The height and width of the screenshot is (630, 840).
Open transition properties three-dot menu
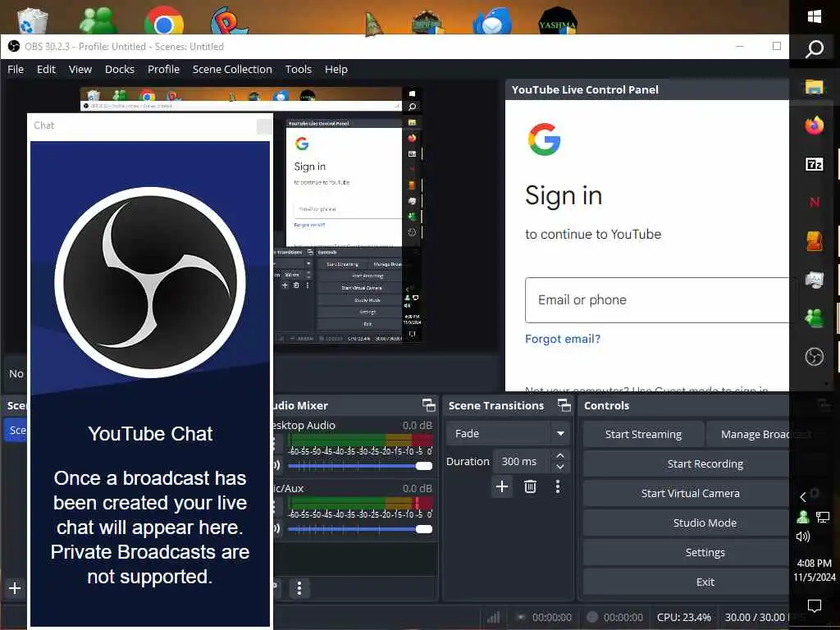[x=558, y=486]
